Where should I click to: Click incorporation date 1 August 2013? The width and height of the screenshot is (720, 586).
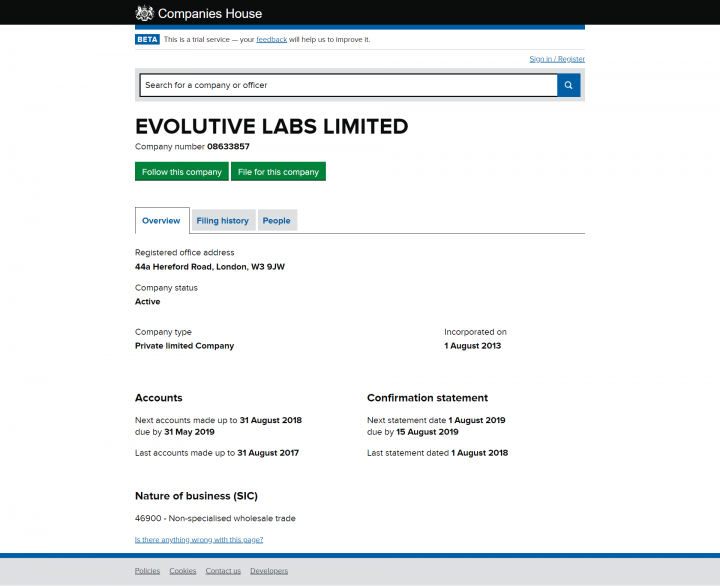pos(472,346)
